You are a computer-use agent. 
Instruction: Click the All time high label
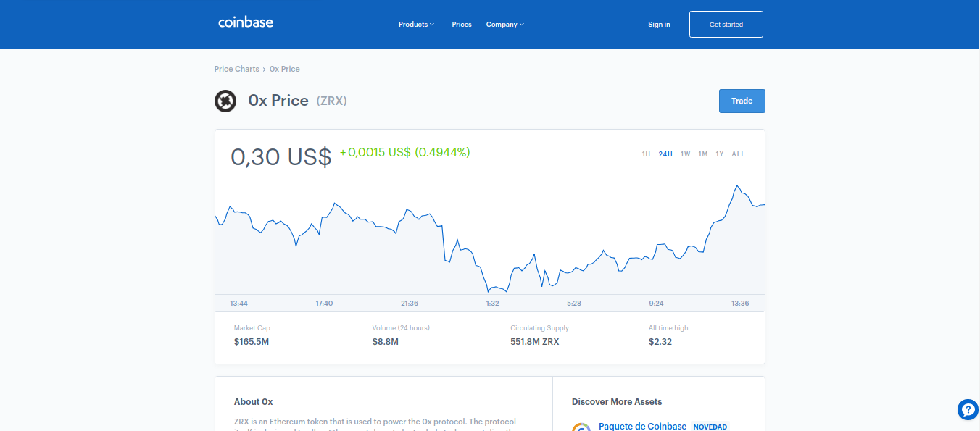pos(668,328)
